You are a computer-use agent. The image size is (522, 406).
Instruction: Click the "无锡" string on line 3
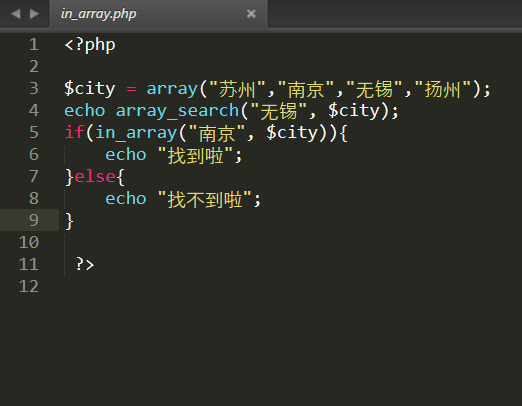click(x=374, y=89)
